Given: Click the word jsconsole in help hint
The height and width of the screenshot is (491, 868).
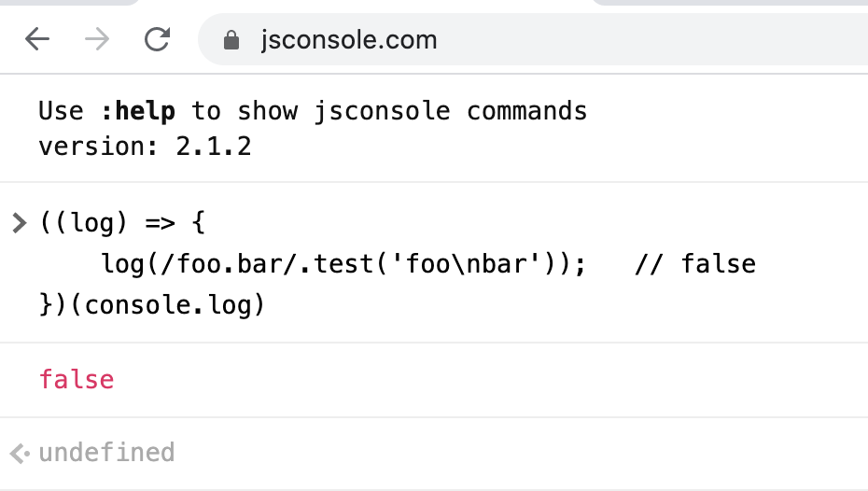Looking at the screenshot, I should coord(382,111).
